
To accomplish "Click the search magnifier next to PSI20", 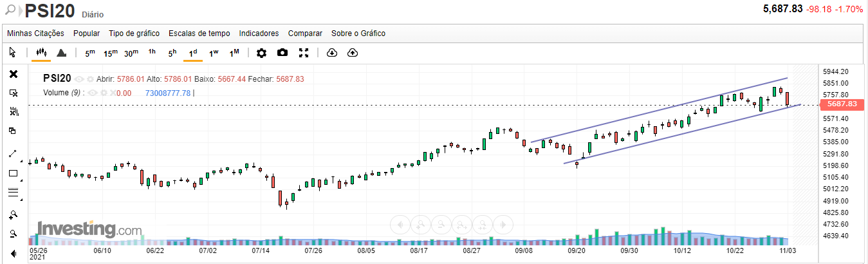I will click(x=10, y=10).
